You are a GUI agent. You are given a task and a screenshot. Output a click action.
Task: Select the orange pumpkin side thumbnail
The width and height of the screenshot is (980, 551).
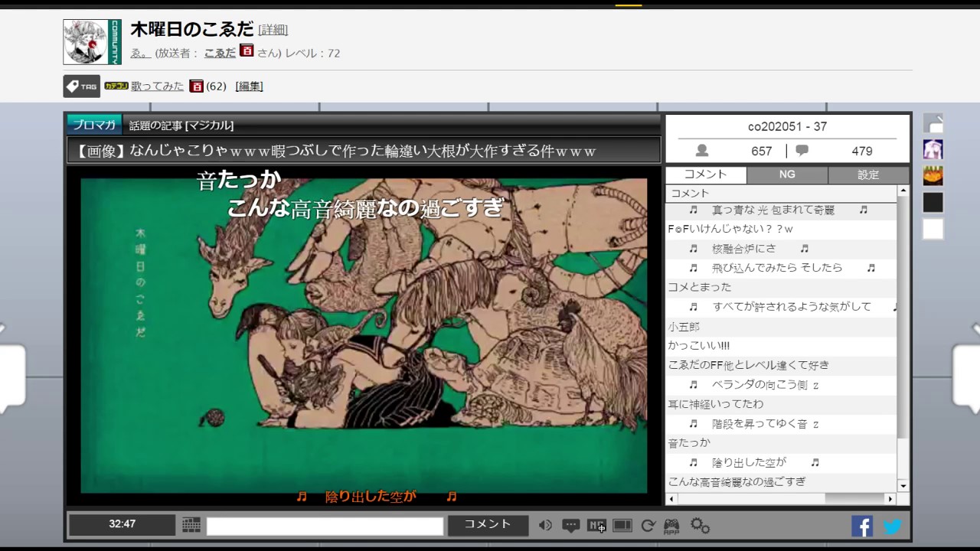tap(933, 176)
